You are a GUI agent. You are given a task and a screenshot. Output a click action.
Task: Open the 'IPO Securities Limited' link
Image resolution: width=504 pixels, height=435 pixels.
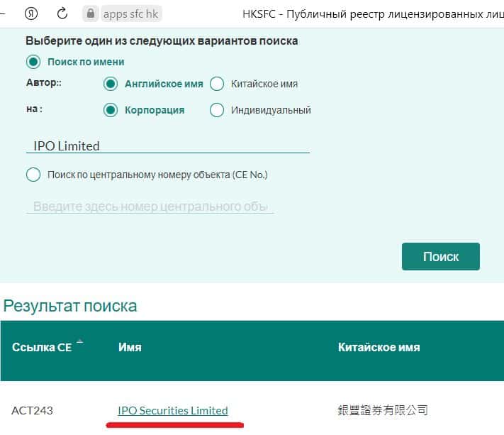pos(173,411)
